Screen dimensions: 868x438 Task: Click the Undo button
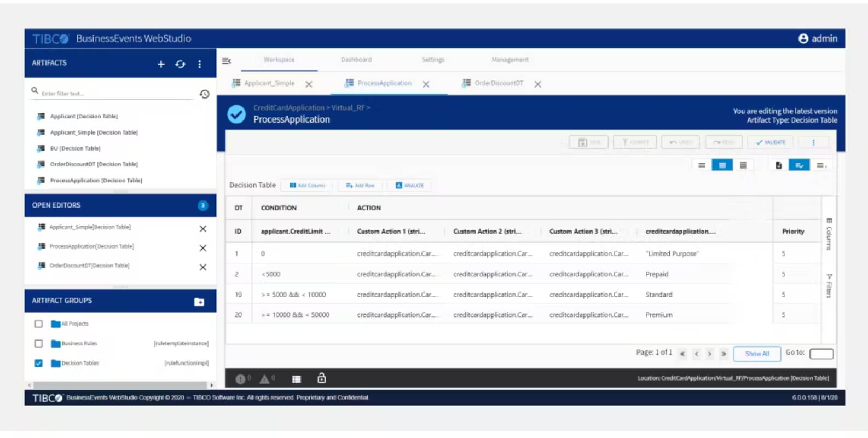pyautogui.click(x=680, y=142)
